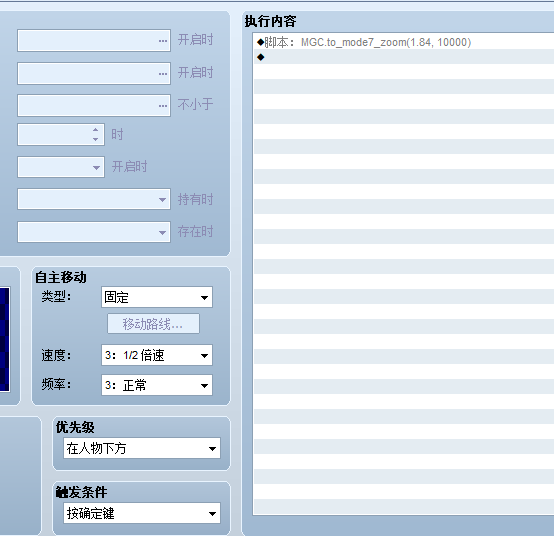The image size is (554, 536).
Task: Click the 不小于 variable field
Action: (94, 105)
